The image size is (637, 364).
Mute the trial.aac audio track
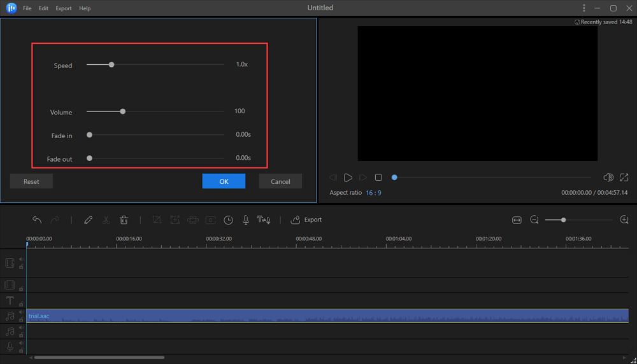pyautogui.click(x=21, y=312)
